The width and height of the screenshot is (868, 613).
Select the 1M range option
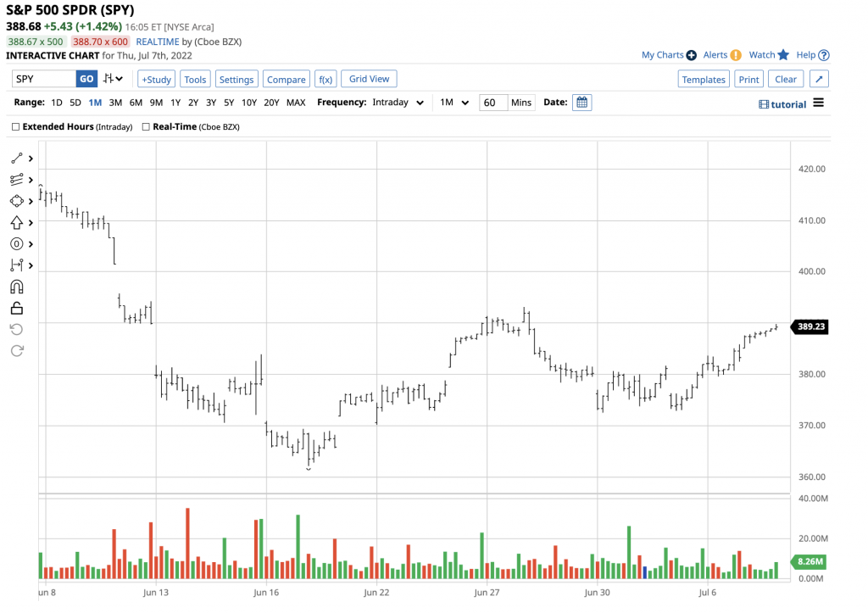tap(95, 103)
